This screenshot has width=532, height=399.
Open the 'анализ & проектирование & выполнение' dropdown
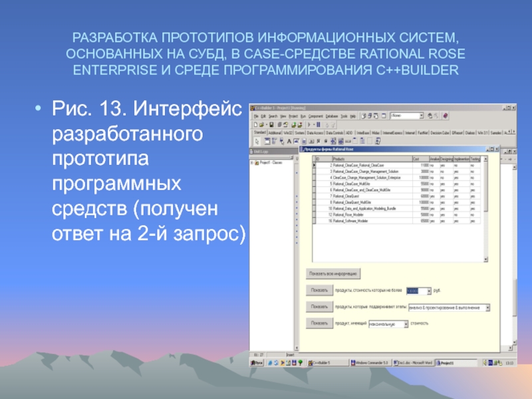pos(487,308)
